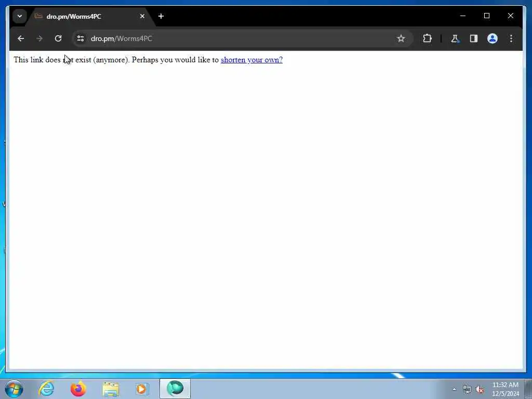532x399 pixels.
Task: Select the dro.pm/Worms4PC tab
Action: click(x=90, y=16)
